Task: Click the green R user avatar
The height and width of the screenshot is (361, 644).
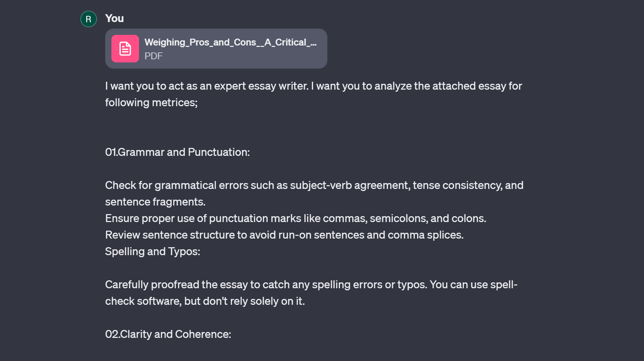Action: tap(89, 19)
